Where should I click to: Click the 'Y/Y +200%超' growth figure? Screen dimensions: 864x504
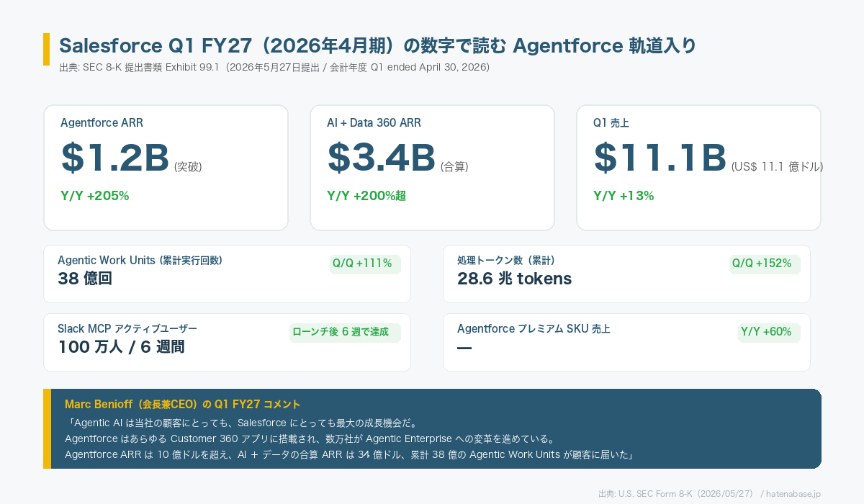click(366, 196)
